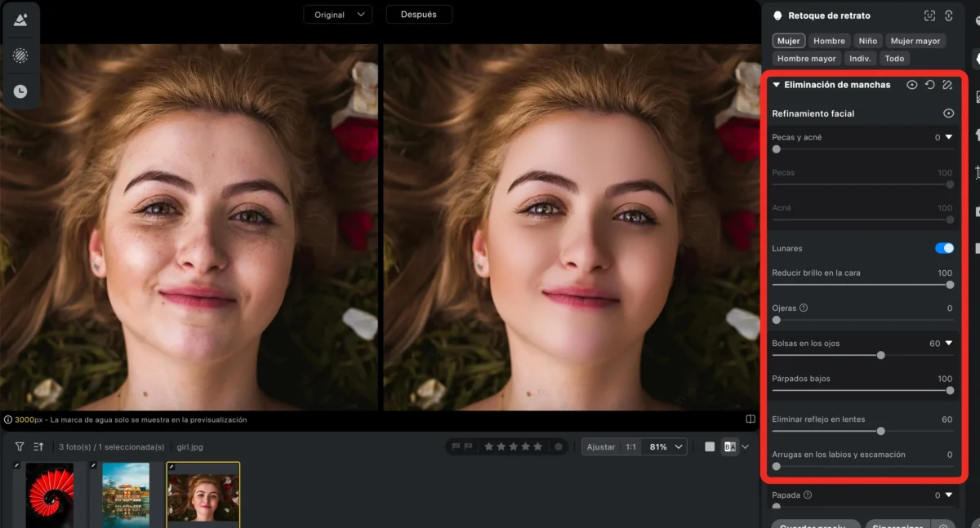Reset the Eliminación de manchas section with the undo arrow

(x=930, y=85)
